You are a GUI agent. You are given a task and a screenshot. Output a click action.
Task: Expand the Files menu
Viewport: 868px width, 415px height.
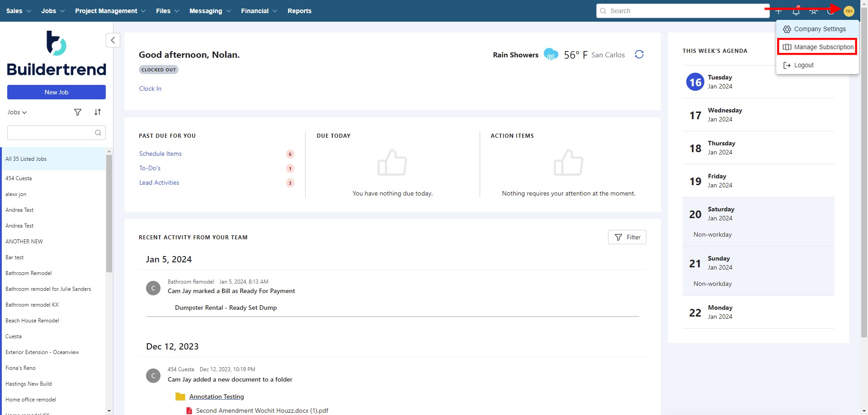coord(168,11)
